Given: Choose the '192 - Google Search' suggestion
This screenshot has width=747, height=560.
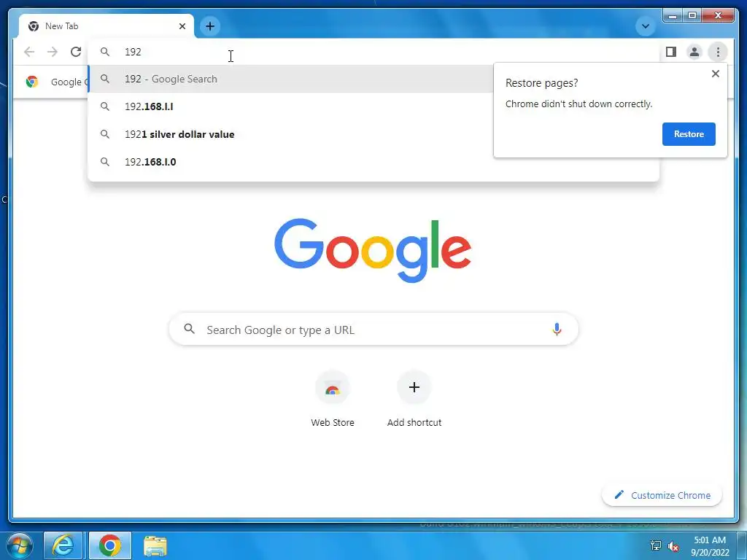Looking at the screenshot, I should point(290,79).
